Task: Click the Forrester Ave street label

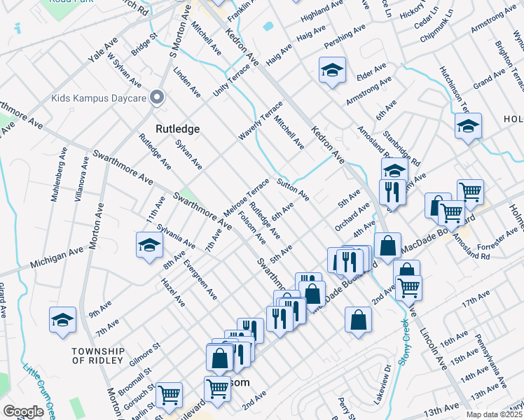Action: point(498,239)
